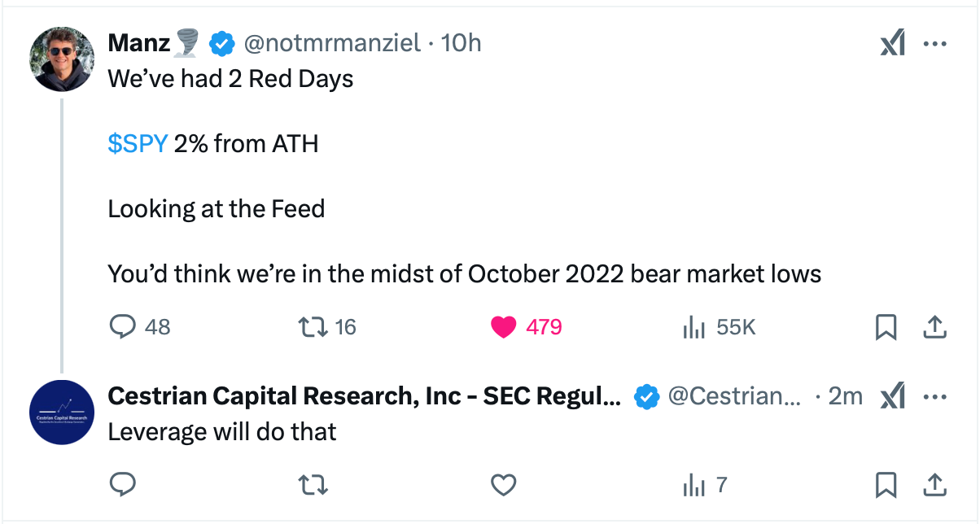980x524 pixels.
Task: Bookmark Manz's tweet
Action: tap(886, 327)
